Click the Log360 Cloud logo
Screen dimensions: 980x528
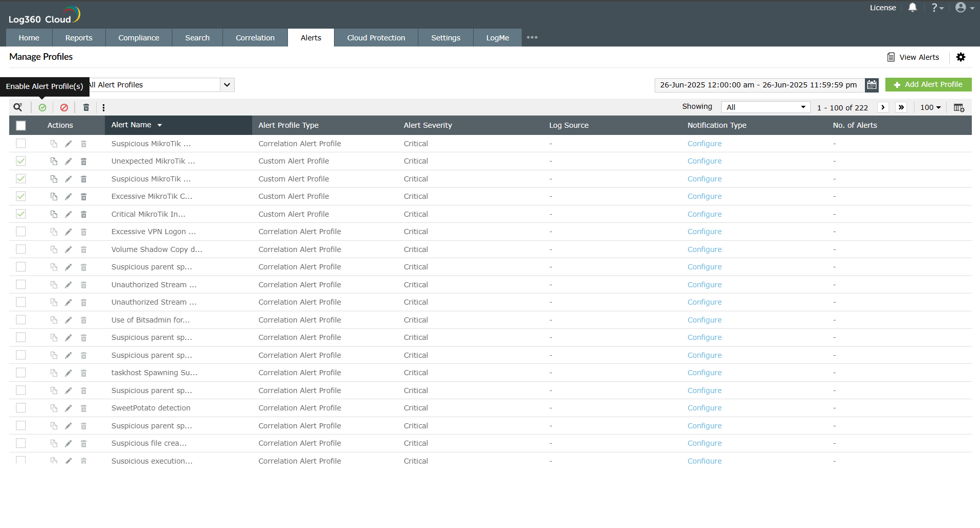pos(44,15)
